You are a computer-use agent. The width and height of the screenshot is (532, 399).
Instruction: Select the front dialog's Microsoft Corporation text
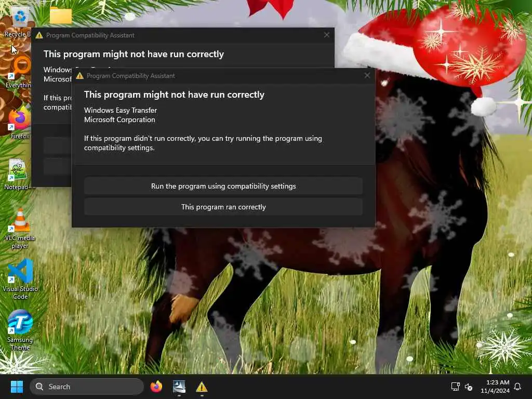tap(119, 120)
